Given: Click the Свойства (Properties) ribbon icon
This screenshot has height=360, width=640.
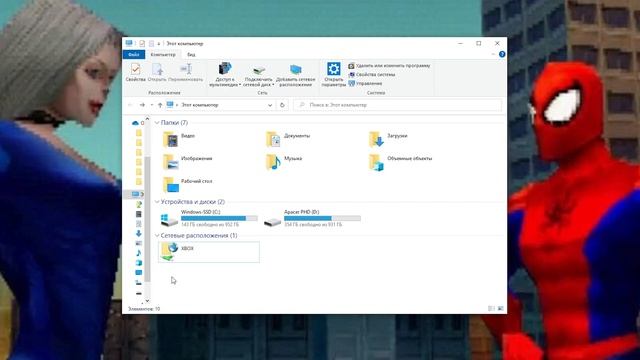Looking at the screenshot, I should click(136, 72).
